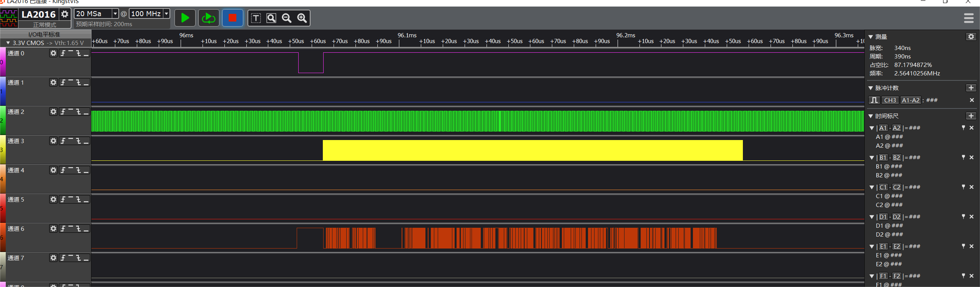Image resolution: width=980 pixels, height=287 pixels.
Task: Open channel 0 (通道 0) settings gear
Action: [53, 53]
